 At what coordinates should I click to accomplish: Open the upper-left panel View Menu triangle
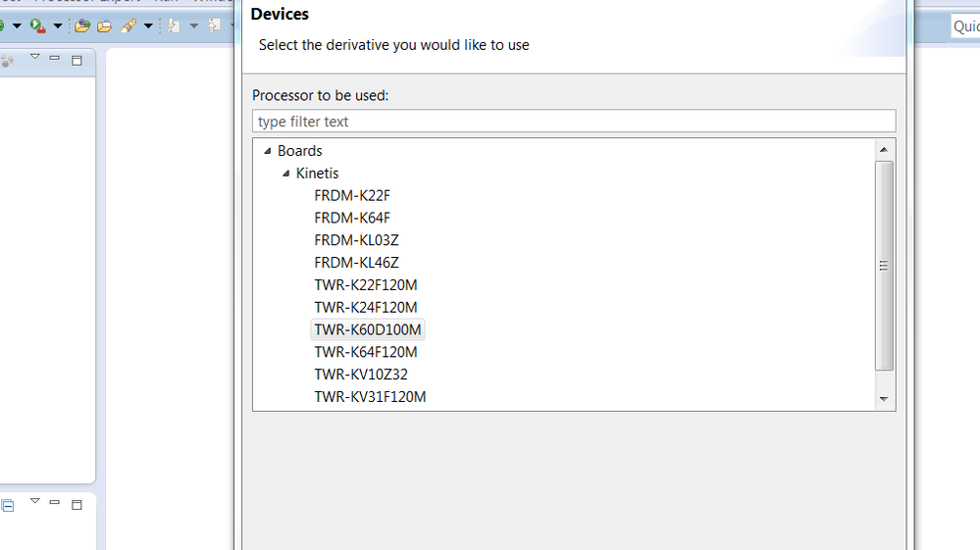tap(34, 58)
